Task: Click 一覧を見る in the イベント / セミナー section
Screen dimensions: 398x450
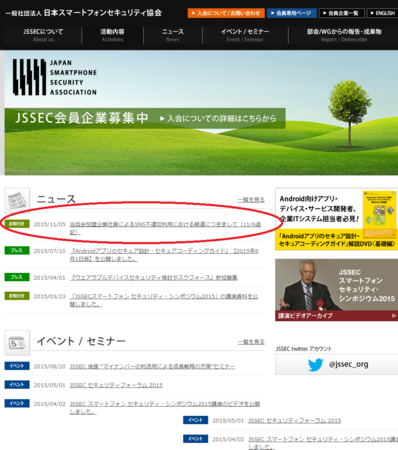Action: [251, 342]
